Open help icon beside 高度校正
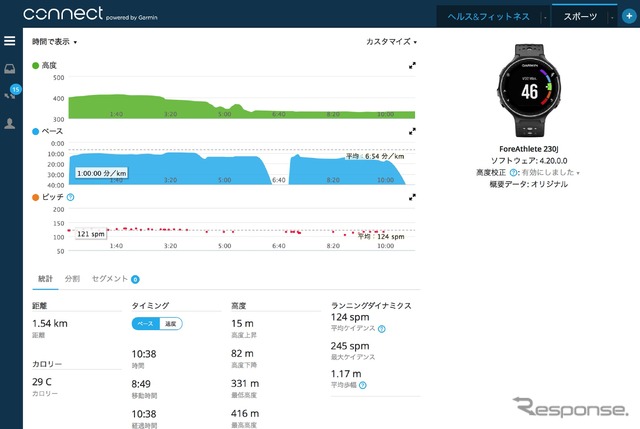This screenshot has height=429, width=640. coord(513,173)
